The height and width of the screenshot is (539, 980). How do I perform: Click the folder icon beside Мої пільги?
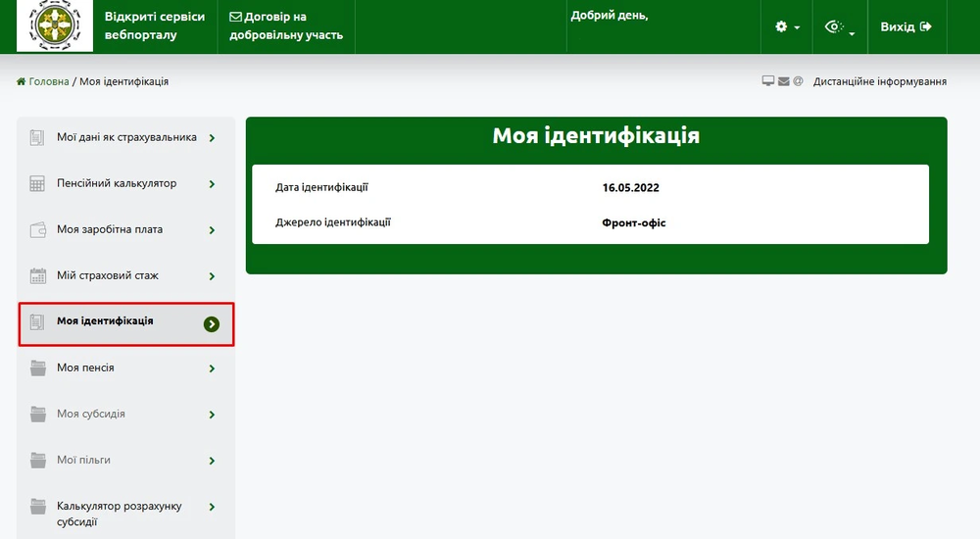tap(38, 461)
